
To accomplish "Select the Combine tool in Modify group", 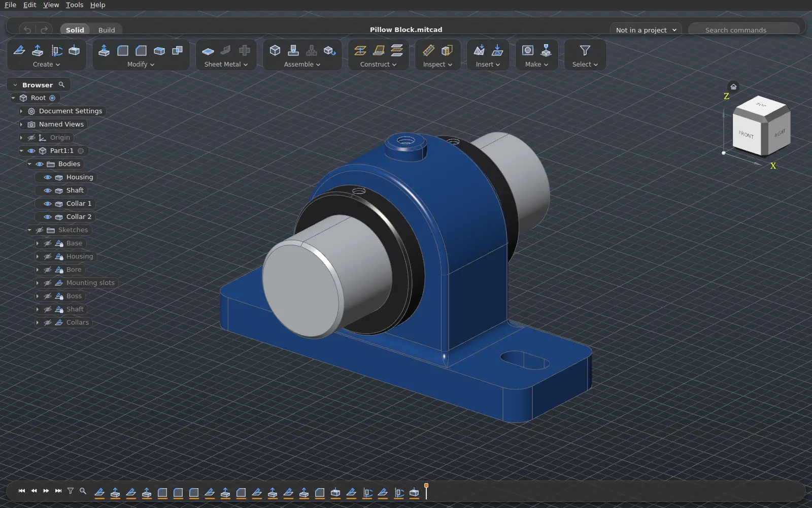I will click(178, 50).
